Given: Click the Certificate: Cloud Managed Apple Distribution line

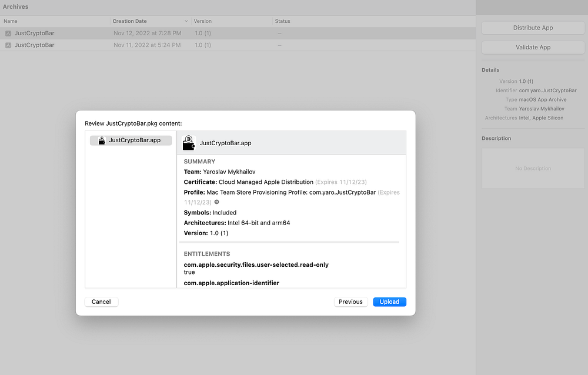Looking at the screenshot, I should tap(275, 182).
